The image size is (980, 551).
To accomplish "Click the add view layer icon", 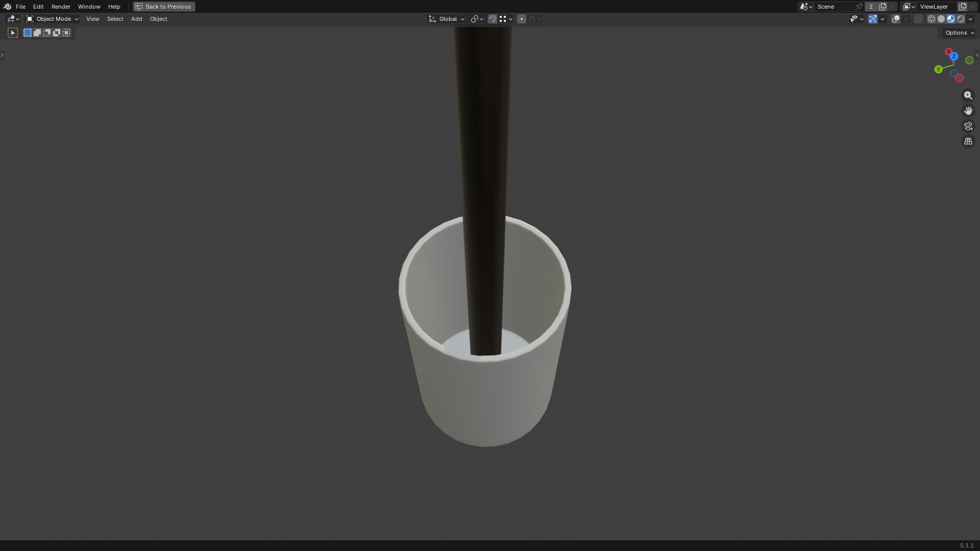I will pos(963,7).
